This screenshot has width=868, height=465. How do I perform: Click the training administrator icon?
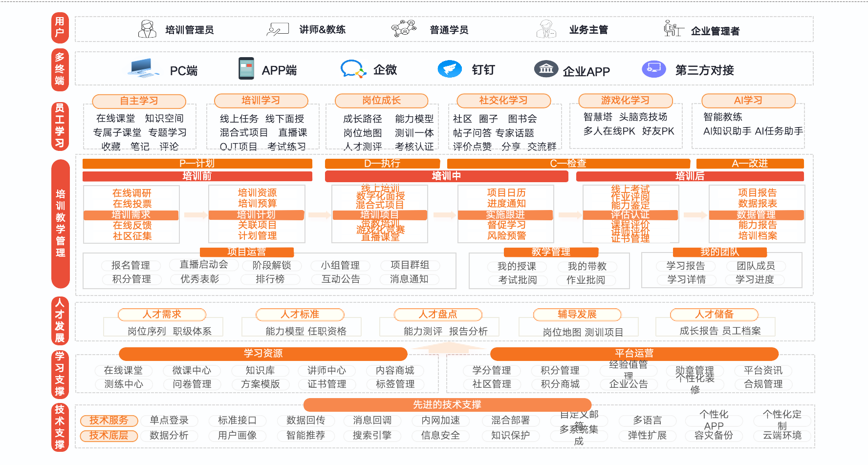[x=147, y=29]
